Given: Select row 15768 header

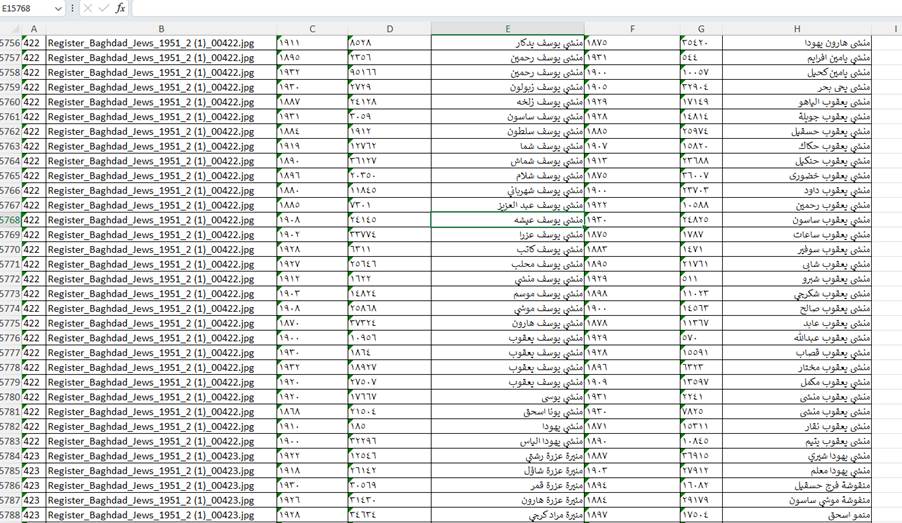Looking at the screenshot, I should coord(9,219).
